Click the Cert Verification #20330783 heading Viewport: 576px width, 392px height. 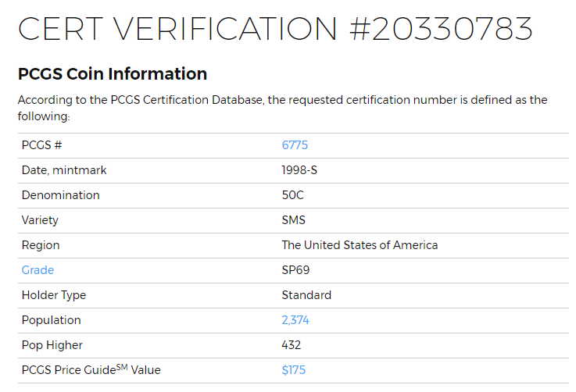point(275,30)
